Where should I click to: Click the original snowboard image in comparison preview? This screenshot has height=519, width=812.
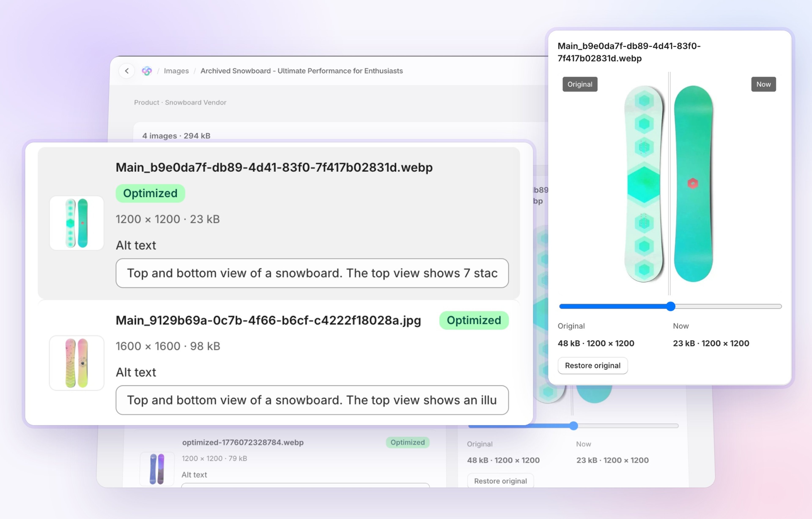point(644,184)
